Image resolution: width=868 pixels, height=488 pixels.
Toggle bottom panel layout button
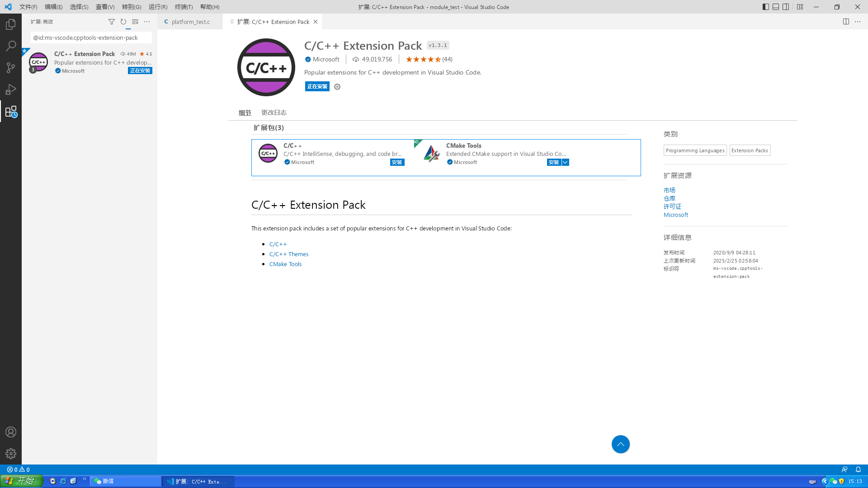pyautogui.click(x=776, y=7)
